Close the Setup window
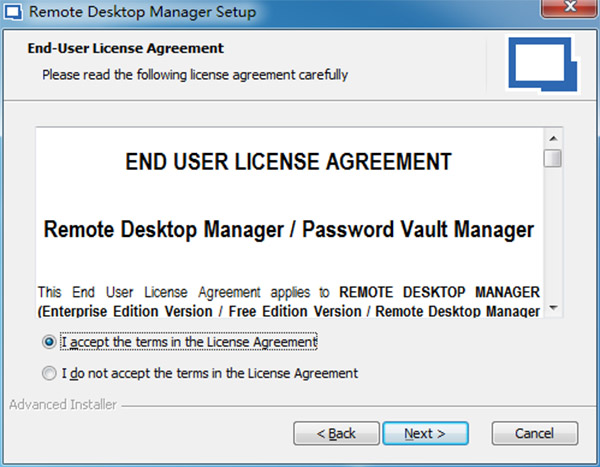The width and height of the screenshot is (600, 467). [568, 11]
